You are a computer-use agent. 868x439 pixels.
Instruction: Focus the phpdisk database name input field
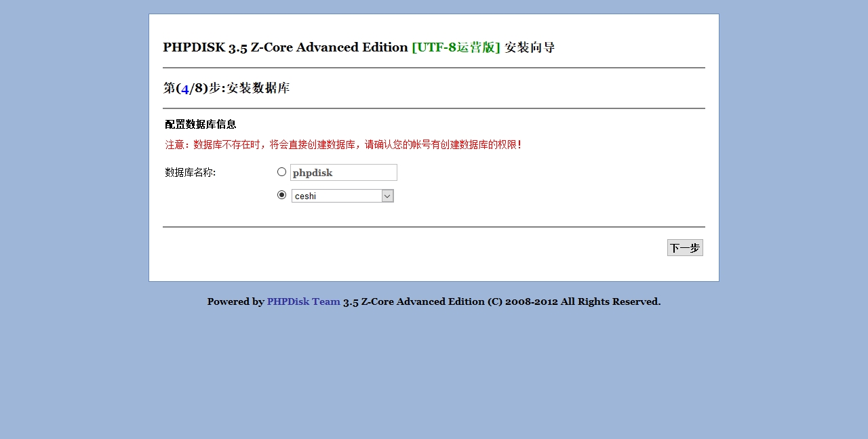(344, 173)
